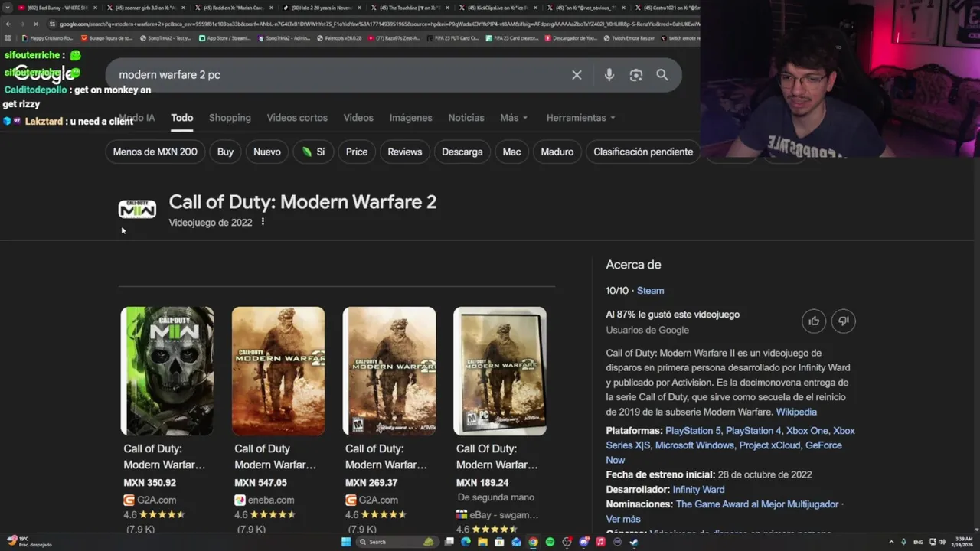The height and width of the screenshot is (551, 980).
Task: Open the MXN 269.37 G2A.com product image
Action: click(389, 371)
